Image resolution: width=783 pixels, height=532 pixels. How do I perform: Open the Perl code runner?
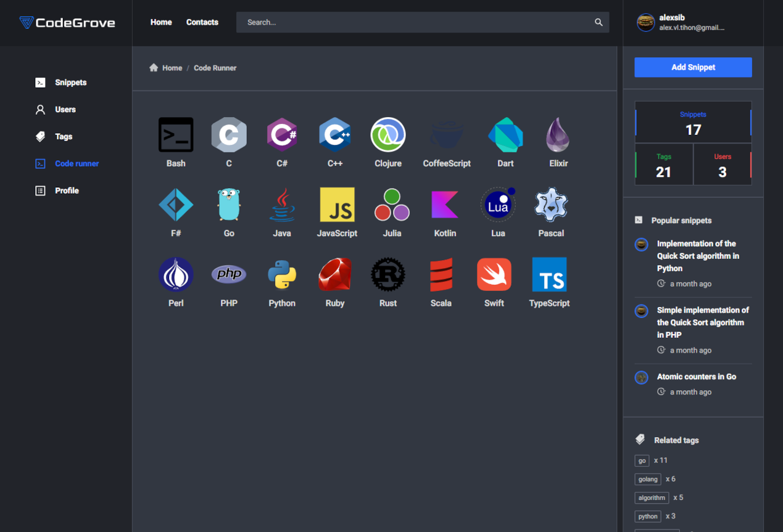click(176, 274)
